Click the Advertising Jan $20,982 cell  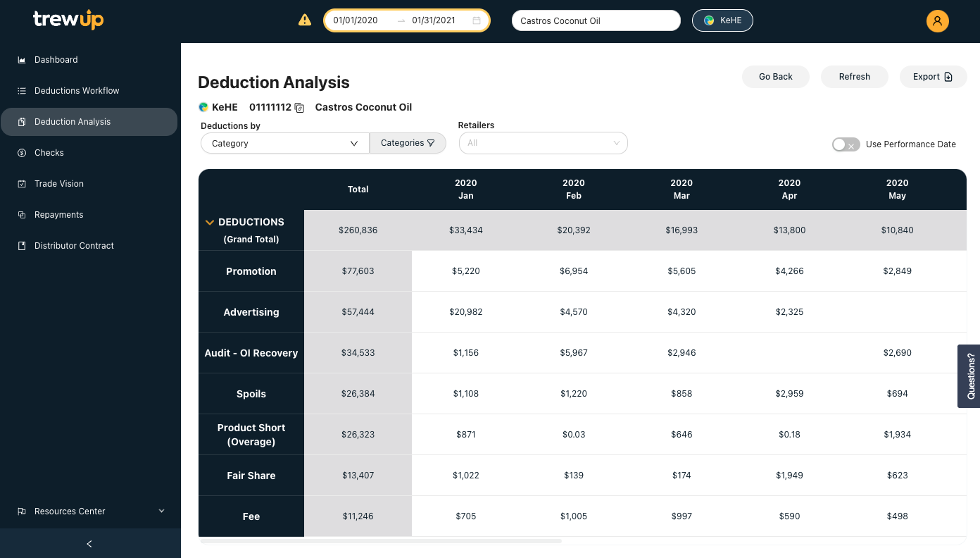click(466, 312)
